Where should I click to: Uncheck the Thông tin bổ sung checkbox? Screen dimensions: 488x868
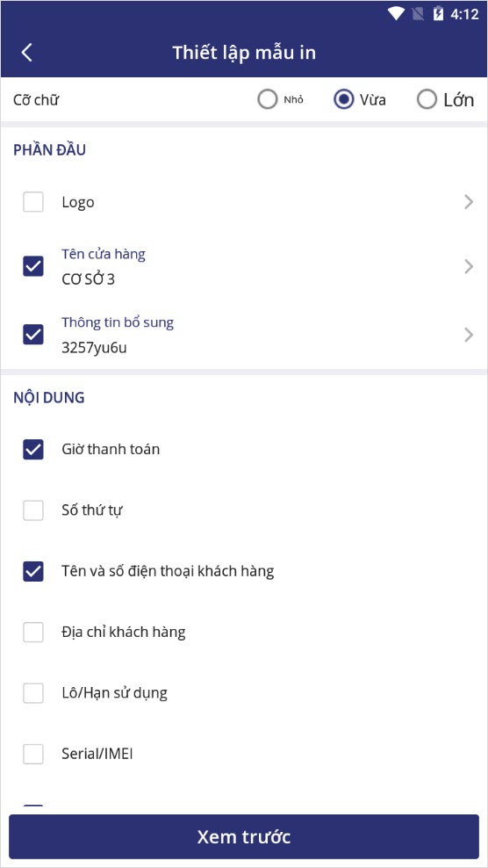(33, 335)
